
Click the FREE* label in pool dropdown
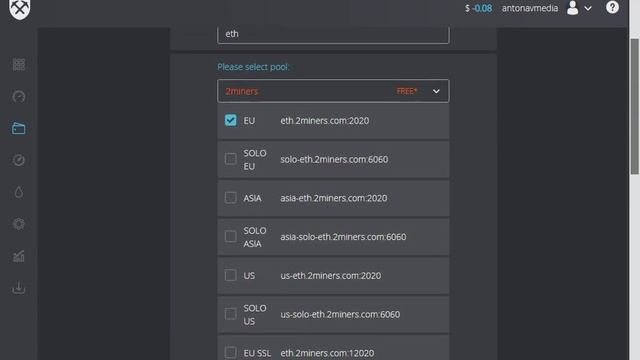[407, 91]
